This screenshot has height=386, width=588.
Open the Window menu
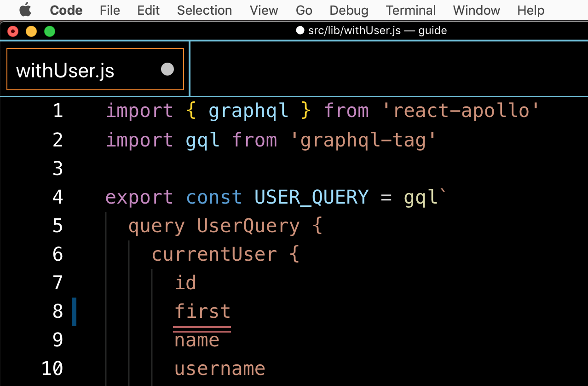click(x=477, y=10)
